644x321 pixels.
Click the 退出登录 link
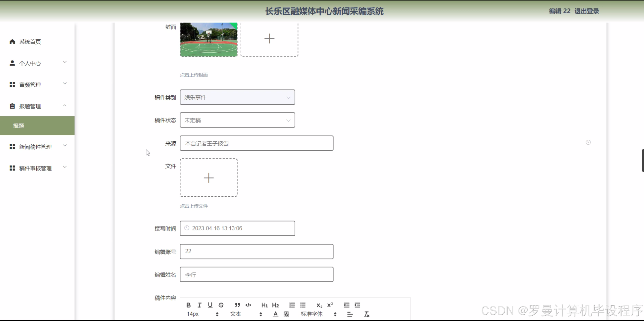pyautogui.click(x=586, y=11)
